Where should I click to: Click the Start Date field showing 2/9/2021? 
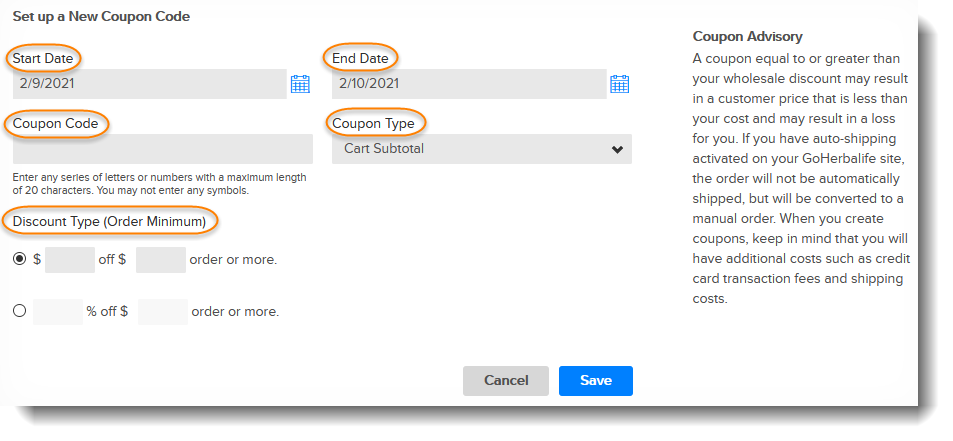coord(150,84)
